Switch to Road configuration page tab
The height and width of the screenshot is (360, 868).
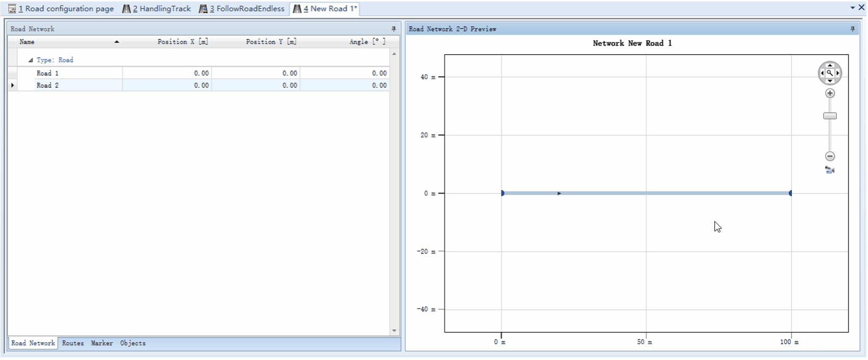click(x=61, y=9)
